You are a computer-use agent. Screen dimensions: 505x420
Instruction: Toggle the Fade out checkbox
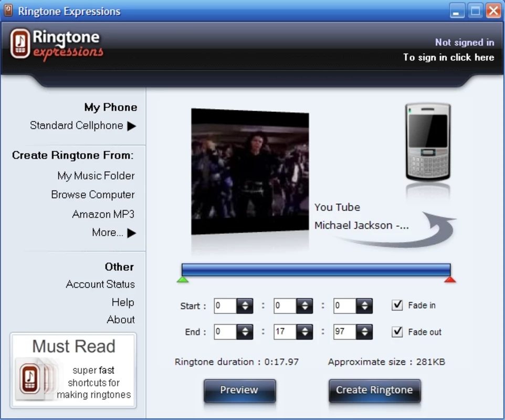397,331
